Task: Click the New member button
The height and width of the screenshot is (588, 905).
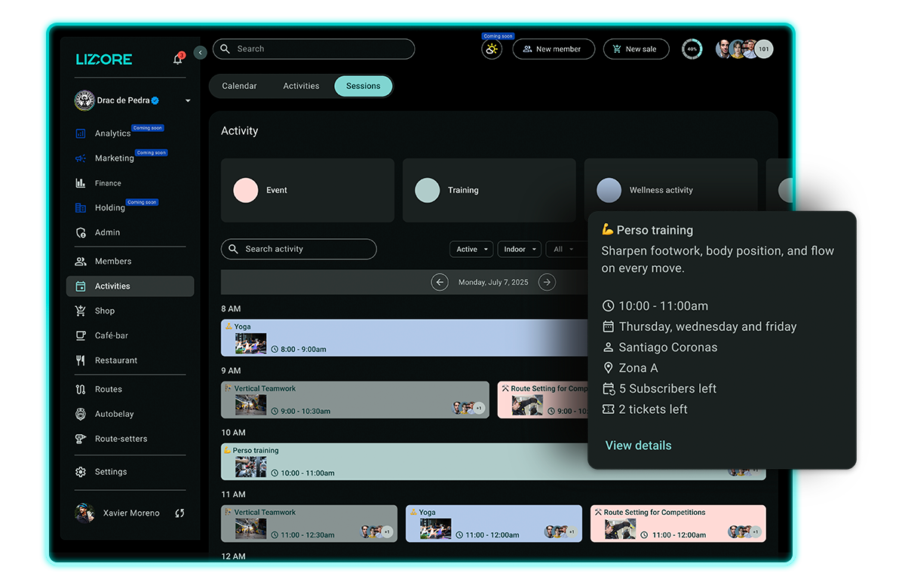Action: coord(553,49)
